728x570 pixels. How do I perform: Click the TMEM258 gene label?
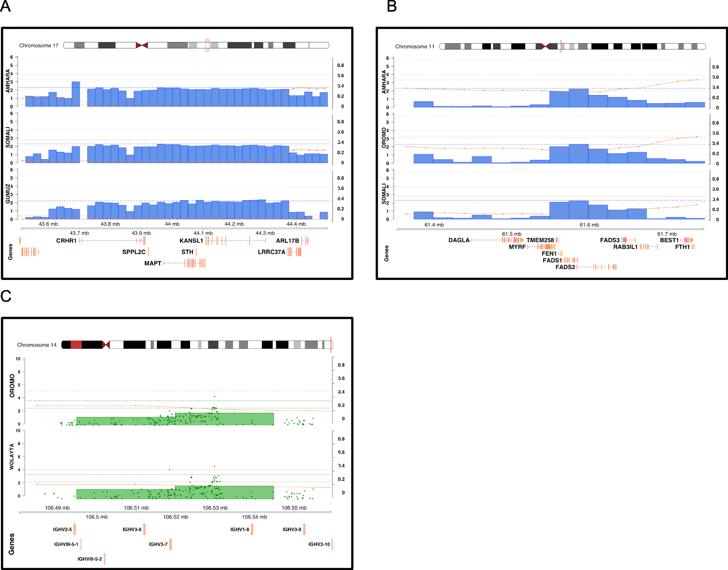pyautogui.click(x=540, y=240)
